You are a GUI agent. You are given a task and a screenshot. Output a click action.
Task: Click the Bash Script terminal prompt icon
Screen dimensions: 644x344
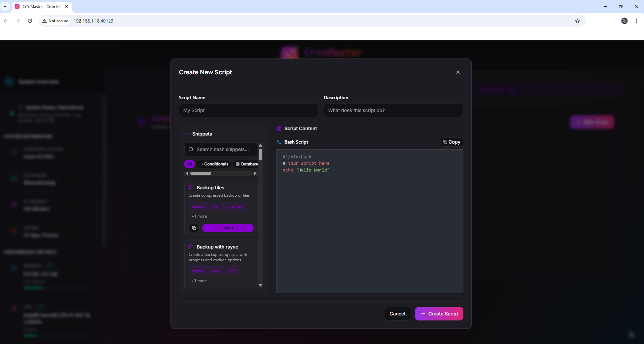tap(279, 142)
